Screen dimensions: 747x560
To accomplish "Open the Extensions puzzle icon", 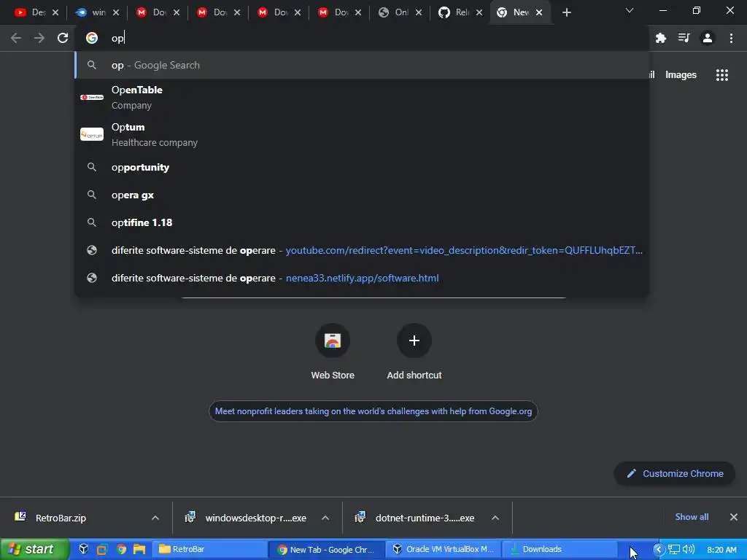I will pyautogui.click(x=660, y=38).
